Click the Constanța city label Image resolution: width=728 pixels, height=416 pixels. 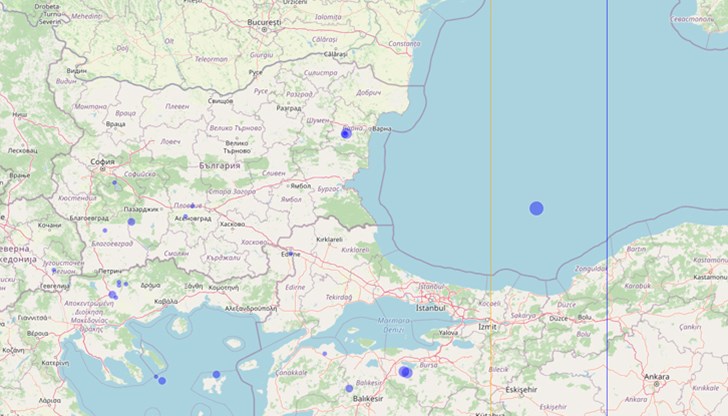(404, 43)
